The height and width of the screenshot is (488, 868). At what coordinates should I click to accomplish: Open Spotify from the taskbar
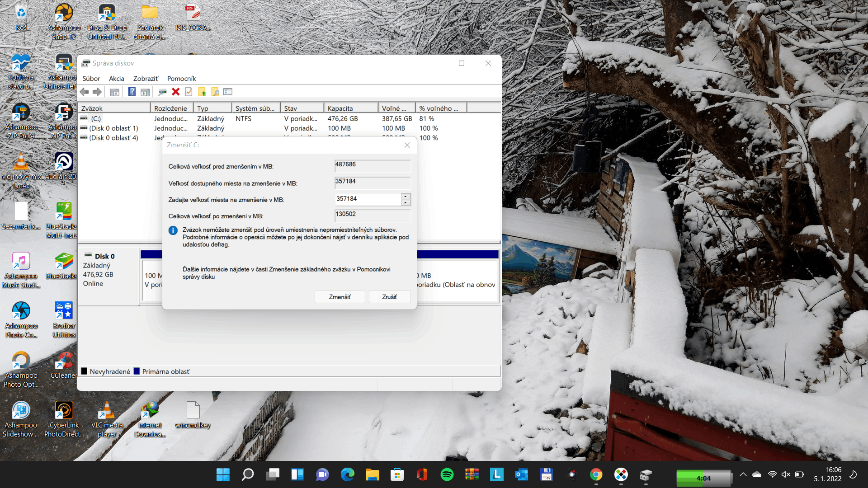point(447,474)
